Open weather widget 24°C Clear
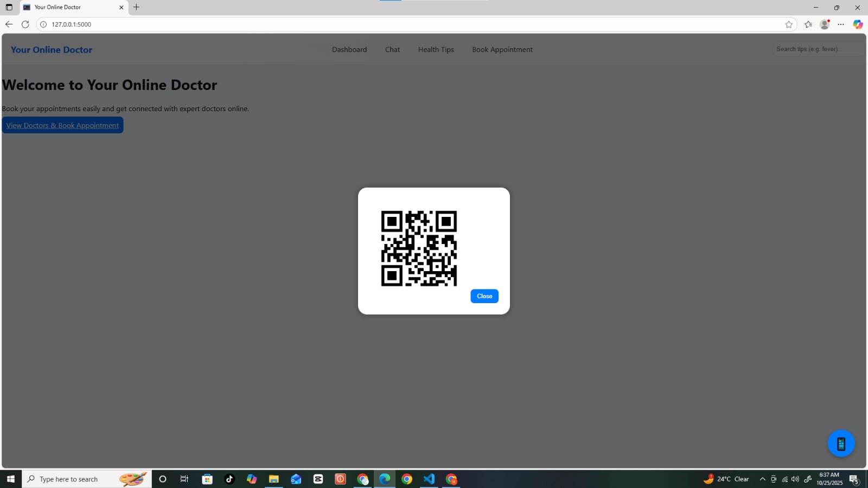Screen dimensions: 868x488 726,479
